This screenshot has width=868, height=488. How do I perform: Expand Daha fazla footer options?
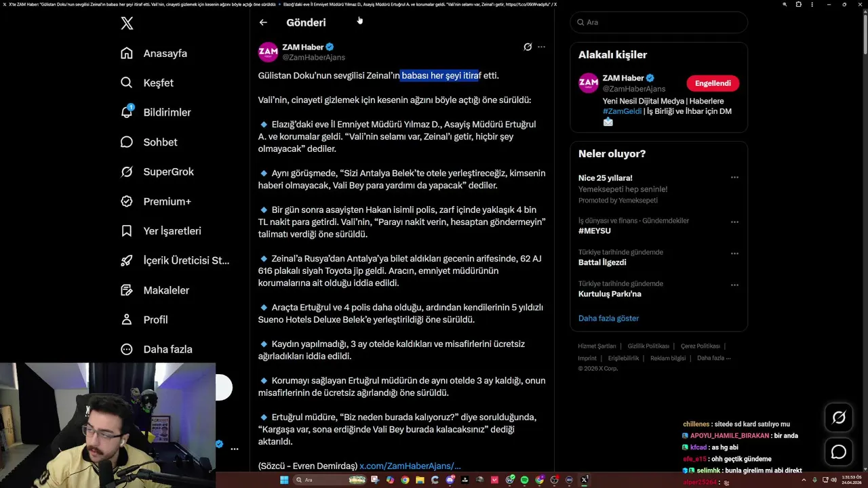[713, 359]
